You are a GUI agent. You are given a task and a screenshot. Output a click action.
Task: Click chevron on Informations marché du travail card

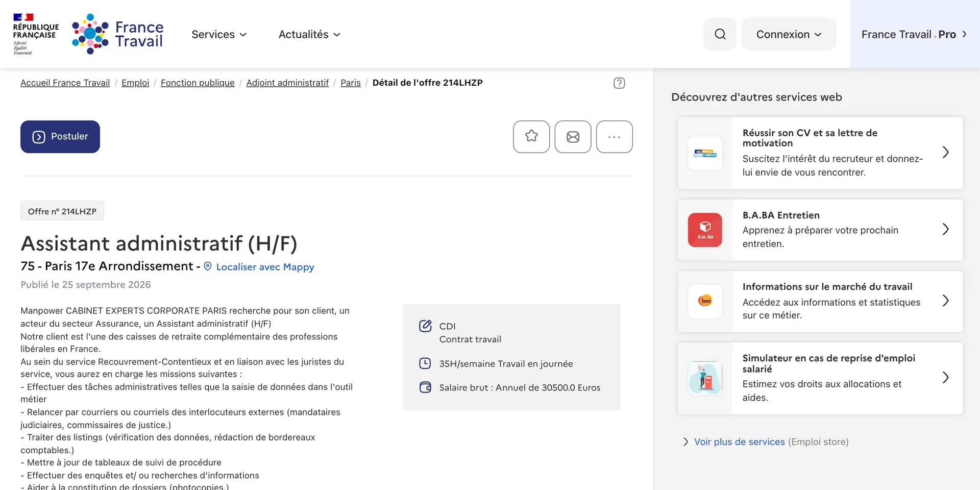tap(945, 301)
